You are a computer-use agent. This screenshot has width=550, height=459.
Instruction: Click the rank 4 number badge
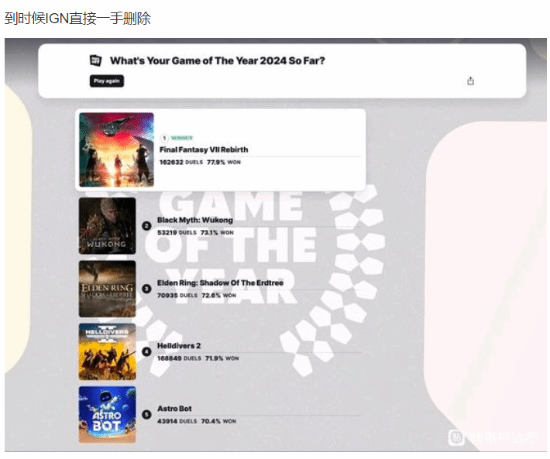pyautogui.click(x=147, y=351)
